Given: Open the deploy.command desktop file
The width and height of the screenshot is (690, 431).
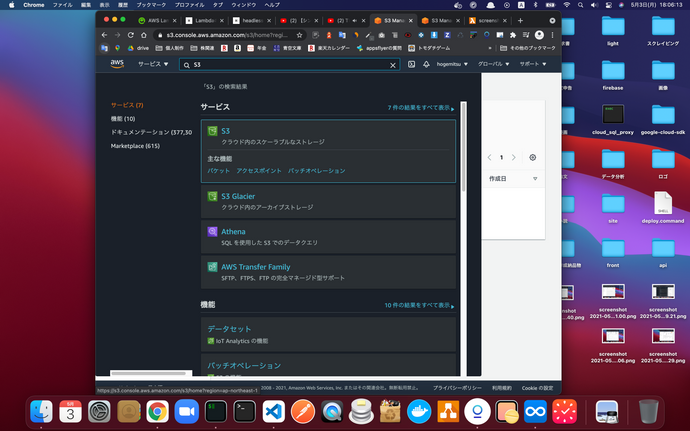Looking at the screenshot, I should 663,208.
